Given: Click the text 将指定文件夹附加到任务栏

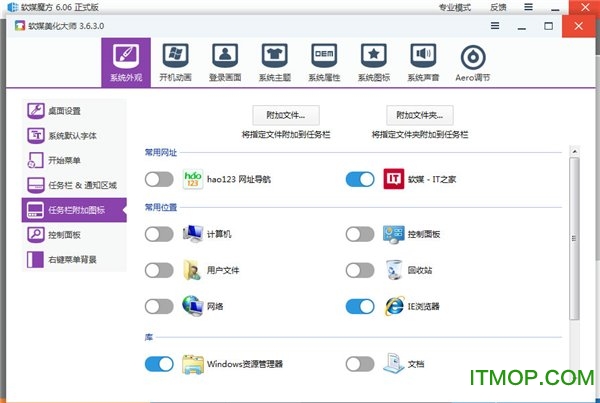Looking at the screenshot, I should (x=420, y=134).
